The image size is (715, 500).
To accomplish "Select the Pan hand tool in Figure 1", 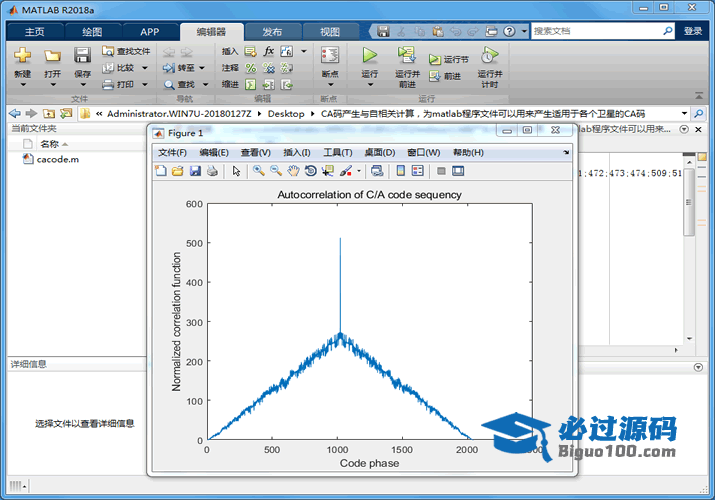I will tap(293, 171).
